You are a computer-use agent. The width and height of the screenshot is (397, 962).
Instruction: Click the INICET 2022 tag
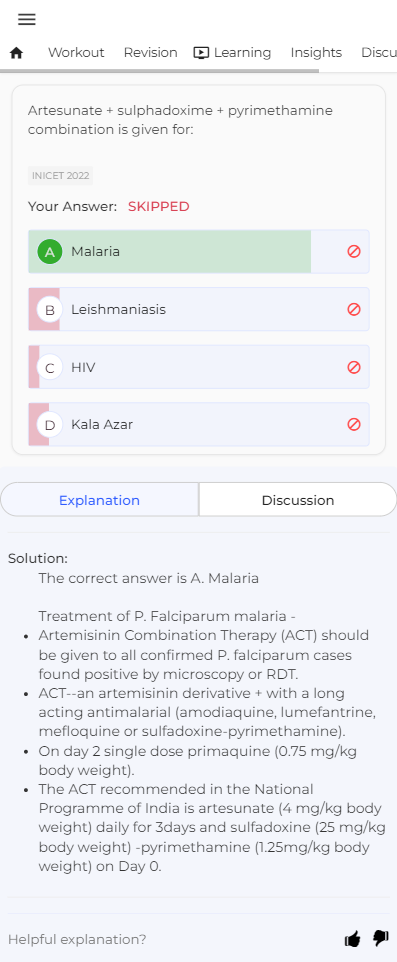pyautogui.click(x=61, y=175)
